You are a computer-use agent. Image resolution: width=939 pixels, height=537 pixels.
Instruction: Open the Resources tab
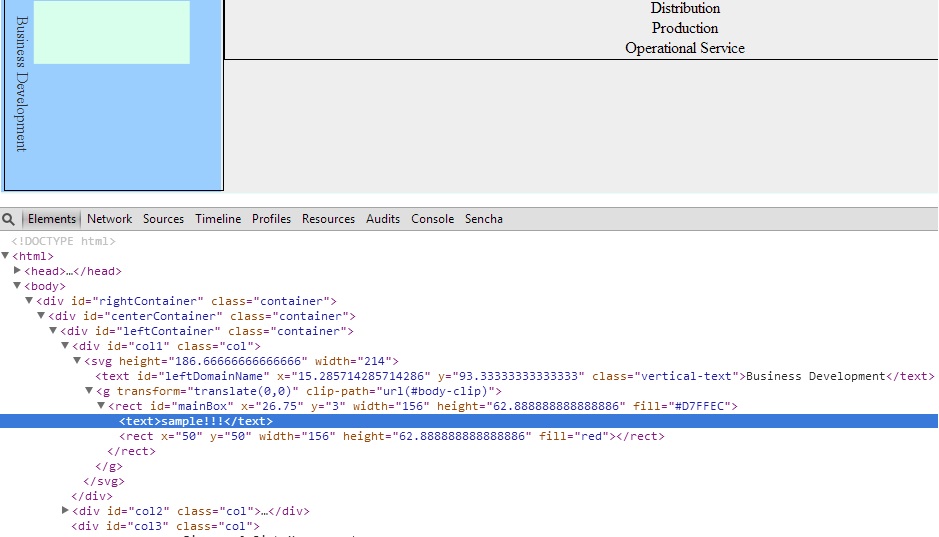tap(328, 219)
